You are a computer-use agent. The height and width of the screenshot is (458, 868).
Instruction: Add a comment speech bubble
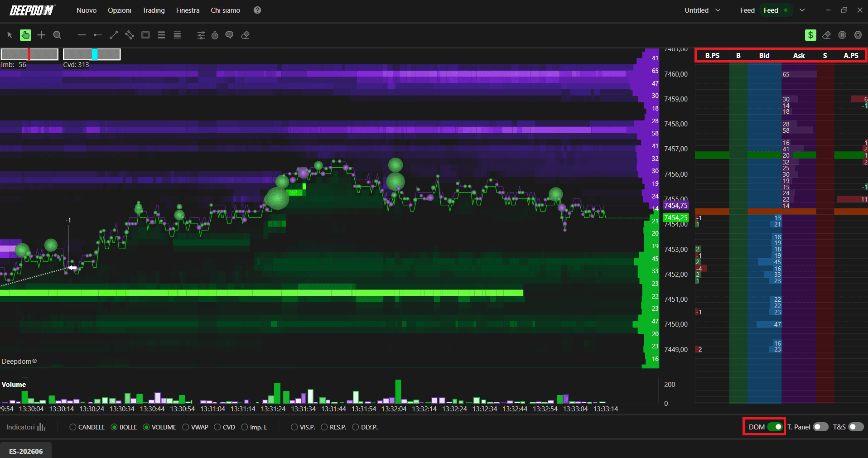[230, 35]
